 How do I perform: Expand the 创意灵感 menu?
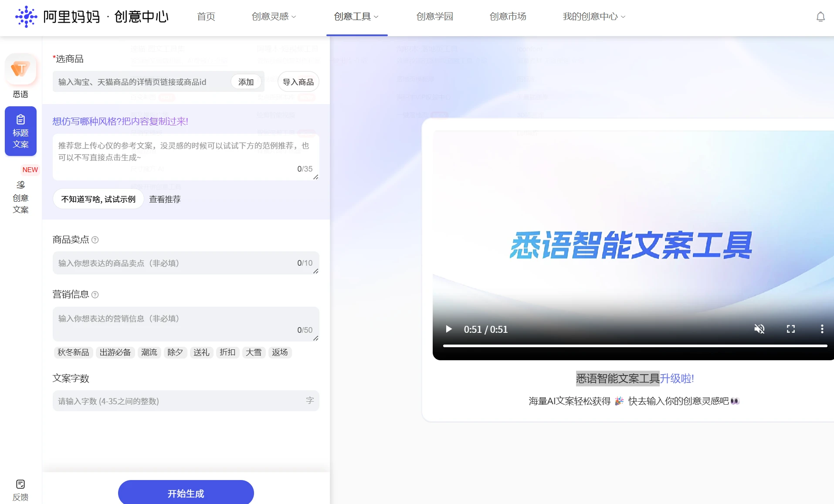tap(274, 17)
